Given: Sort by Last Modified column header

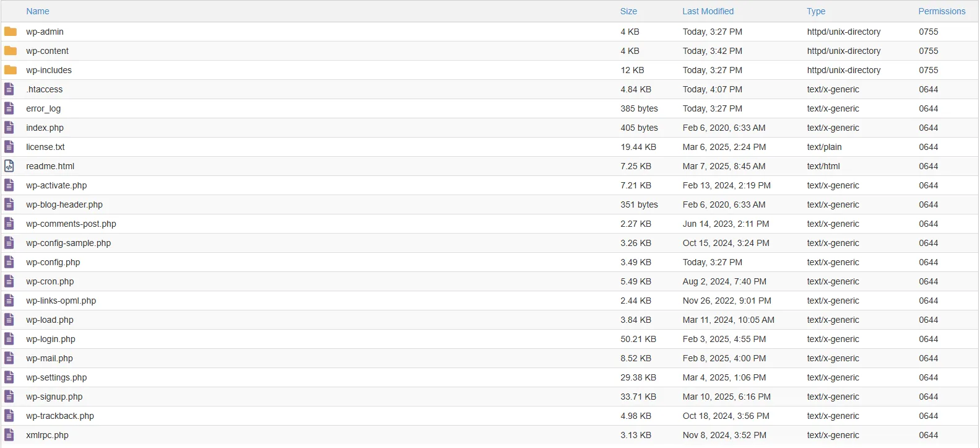Looking at the screenshot, I should [x=708, y=11].
